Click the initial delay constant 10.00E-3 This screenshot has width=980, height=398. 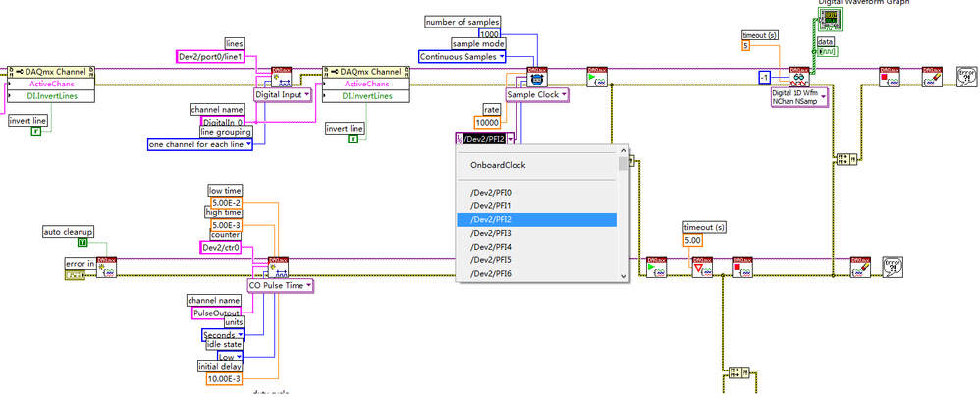(x=224, y=378)
